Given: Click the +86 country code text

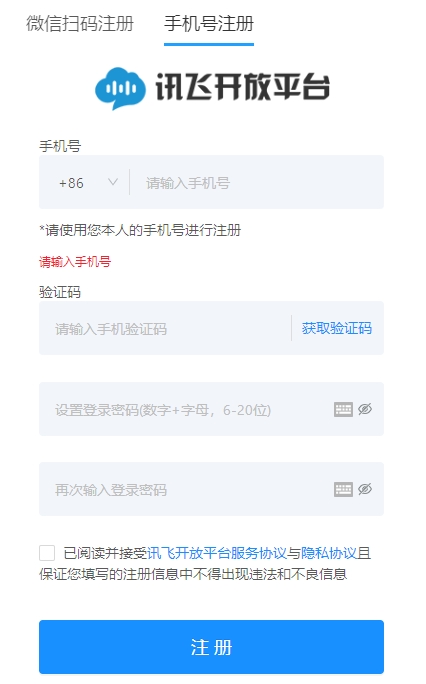Looking at the screenshot, I should pyautogui.click(x=72, y=183).
